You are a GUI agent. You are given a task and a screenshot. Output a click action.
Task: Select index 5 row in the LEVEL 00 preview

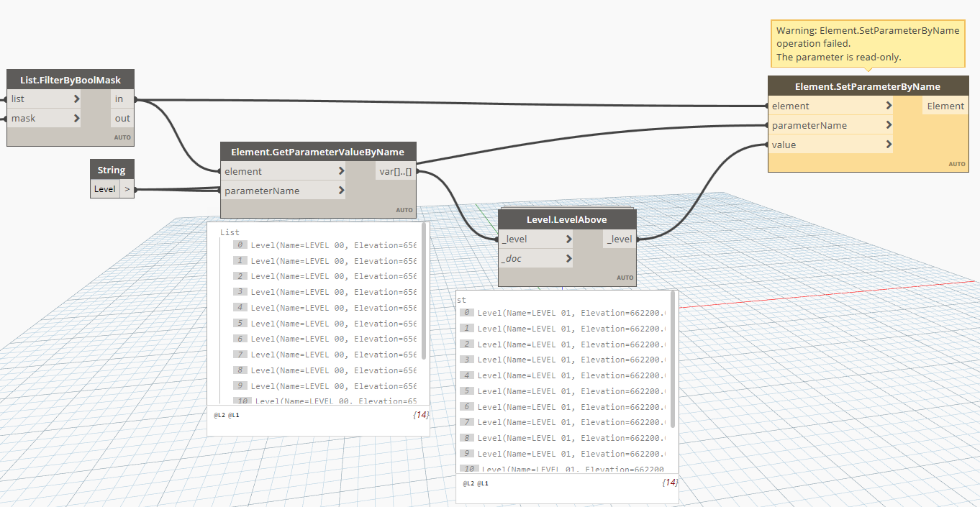click(325, 324)
